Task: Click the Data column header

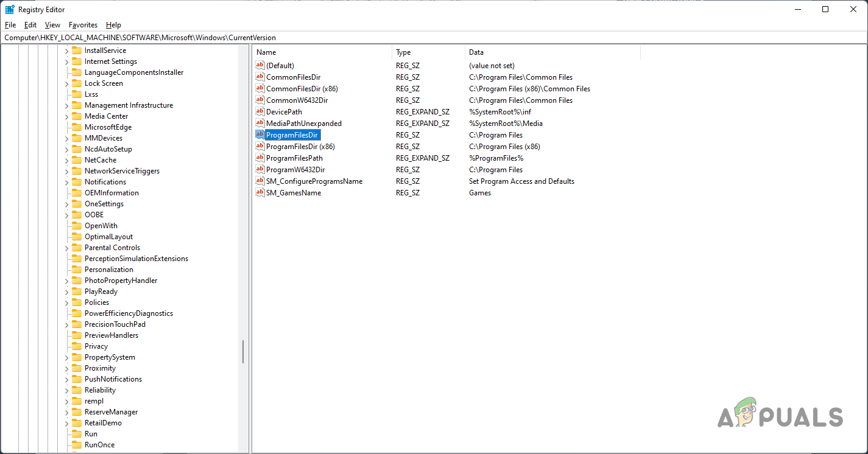Action: coord(551,52)
